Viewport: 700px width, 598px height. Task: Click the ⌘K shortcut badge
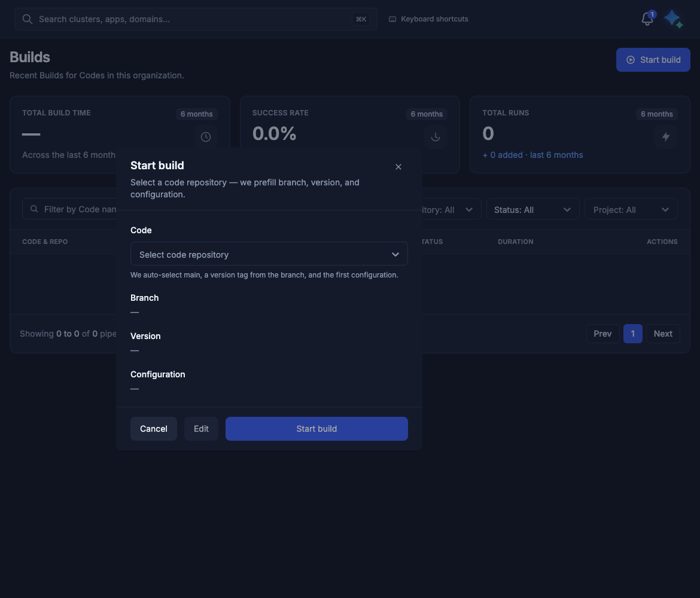[x=361, y=19]
